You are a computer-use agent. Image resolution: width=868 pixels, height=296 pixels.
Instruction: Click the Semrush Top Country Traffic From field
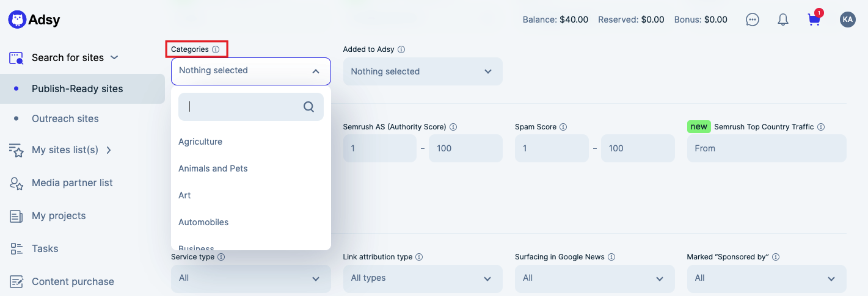click(x=766, y=148)
